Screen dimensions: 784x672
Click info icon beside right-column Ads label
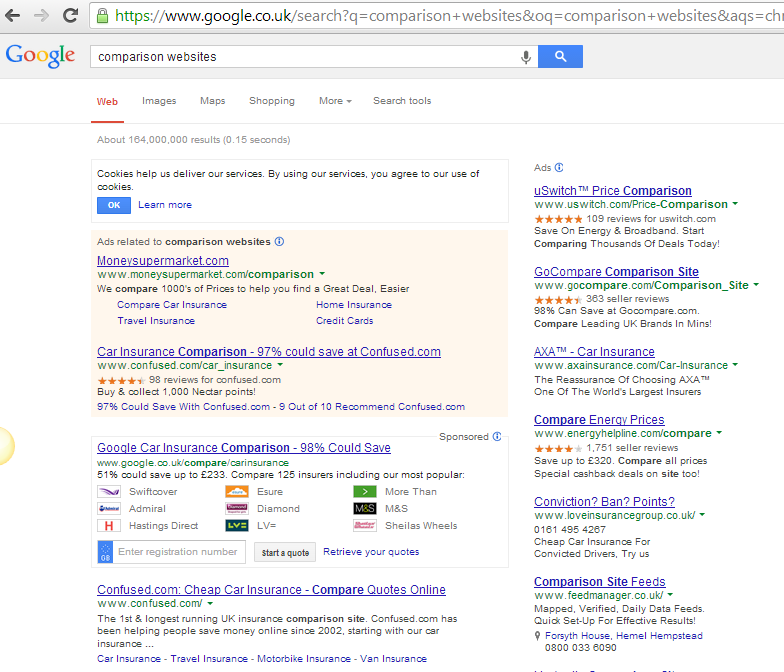pos(559,168)
